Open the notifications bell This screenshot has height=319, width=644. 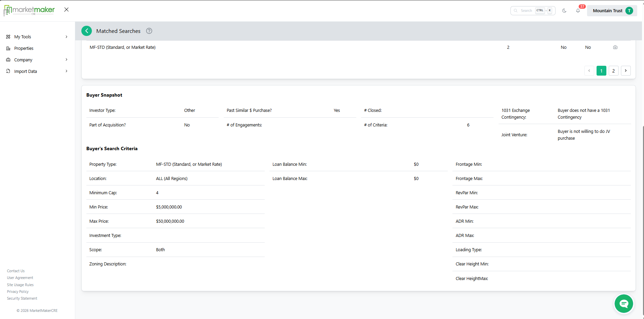578,11
